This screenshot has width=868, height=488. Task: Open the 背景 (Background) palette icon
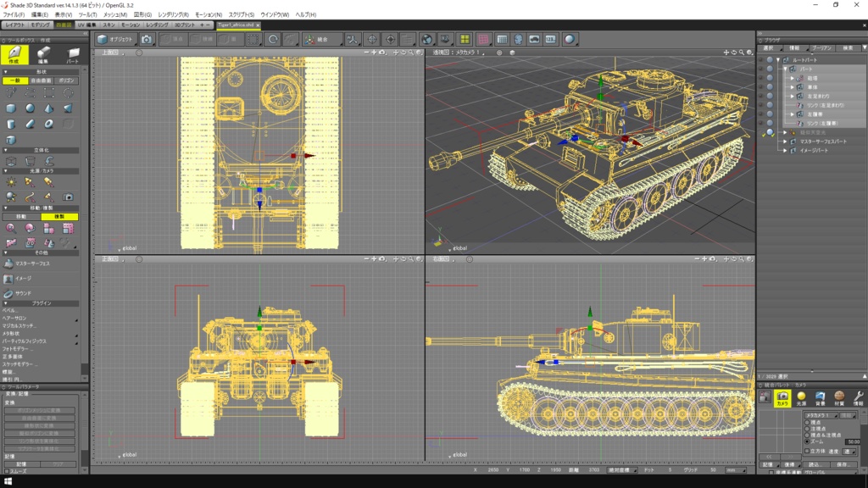[x=820, y=397]
